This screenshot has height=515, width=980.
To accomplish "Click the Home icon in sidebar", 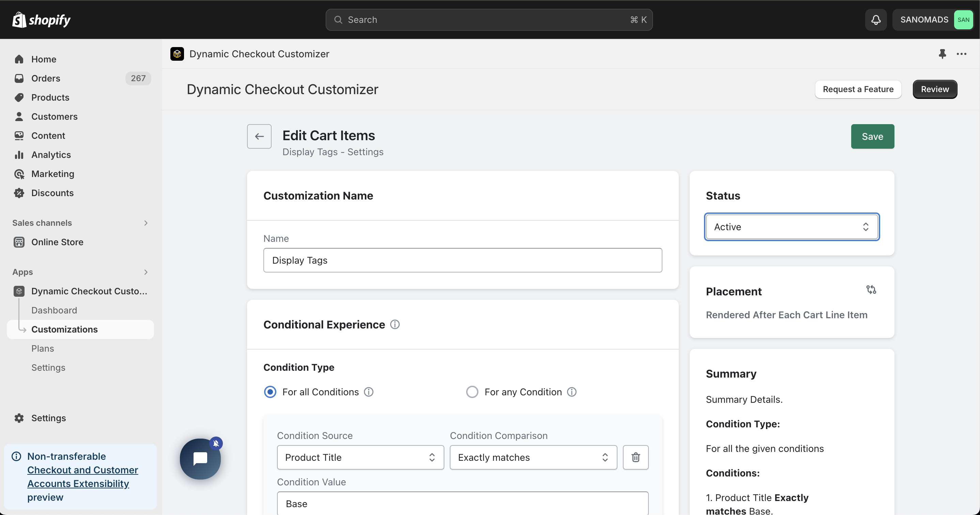I will (x=19, y=59).
